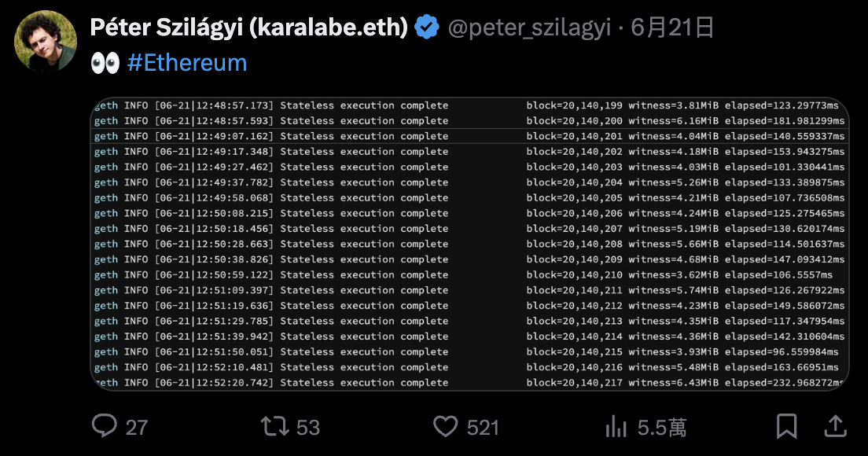
Task: Open the #Ethereum hashtag link
Action: (187, 63)
